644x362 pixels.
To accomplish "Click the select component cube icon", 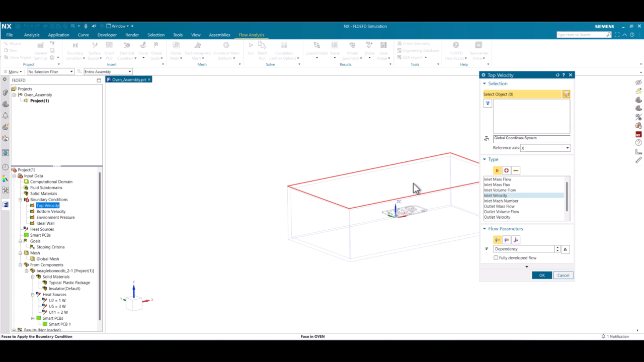I will 566,94.
